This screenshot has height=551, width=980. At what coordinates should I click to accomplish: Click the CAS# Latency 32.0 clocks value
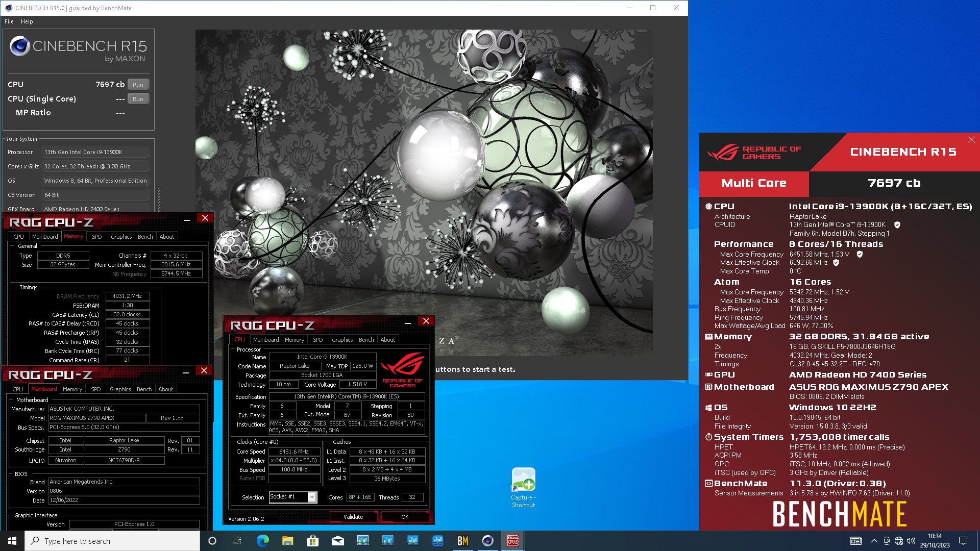pyautogui.click(x=128, y=315)
